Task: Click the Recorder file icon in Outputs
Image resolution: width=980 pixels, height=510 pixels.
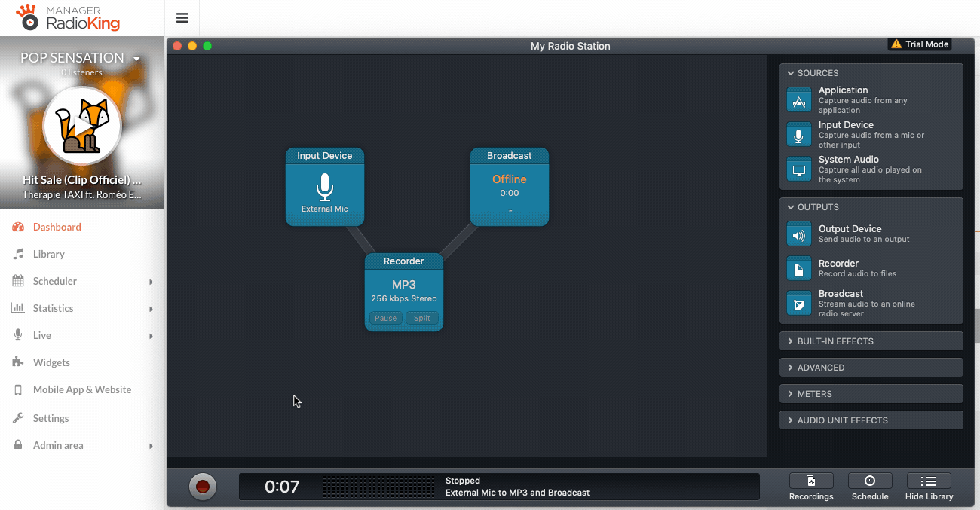Action: (x=798, y=269)
